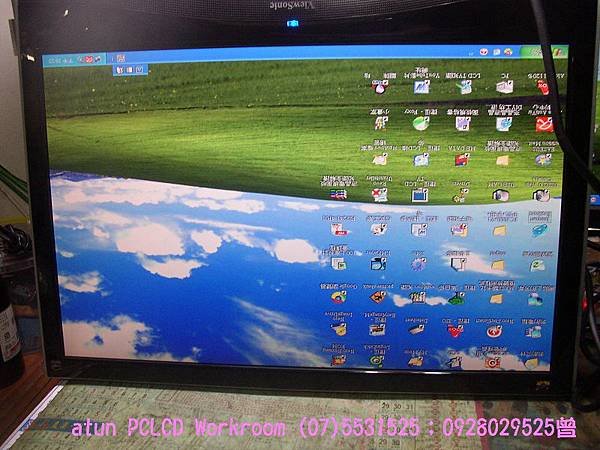The image size is (600, 450).
Task: Open the "IC" desktop shortcut
Action: (504, 88)
